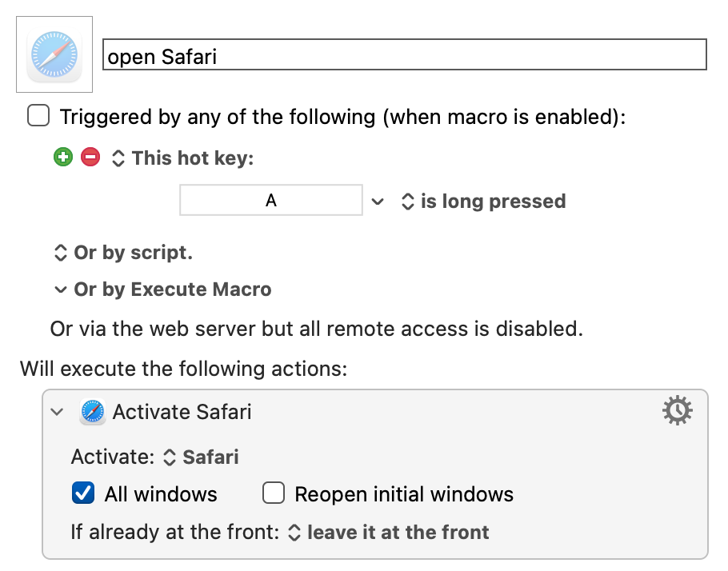Click the hot key field showing A

[x=270, y=200]
